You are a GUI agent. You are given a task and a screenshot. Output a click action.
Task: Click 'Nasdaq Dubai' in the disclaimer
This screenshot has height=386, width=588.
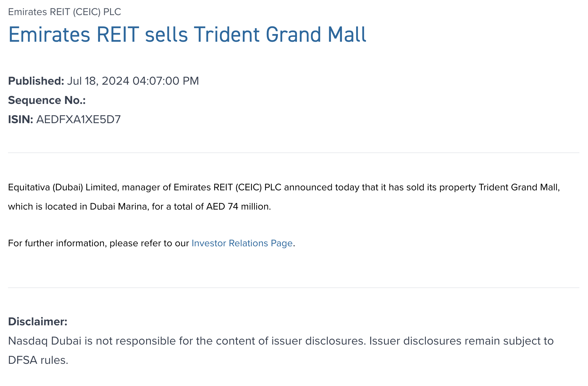point(45,341)
